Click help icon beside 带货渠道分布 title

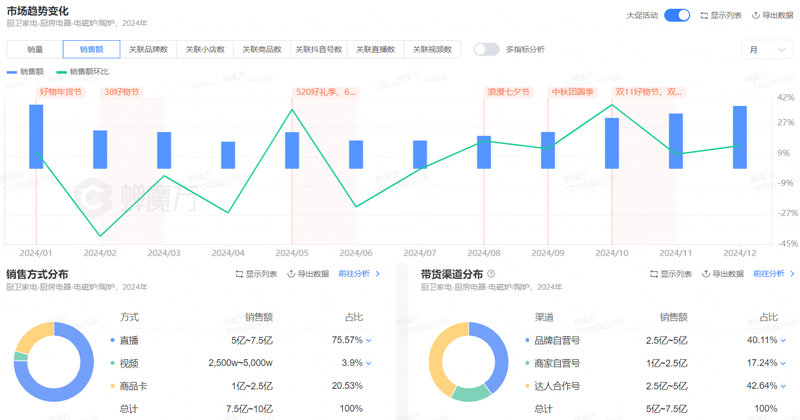click(x=491, y=274)
